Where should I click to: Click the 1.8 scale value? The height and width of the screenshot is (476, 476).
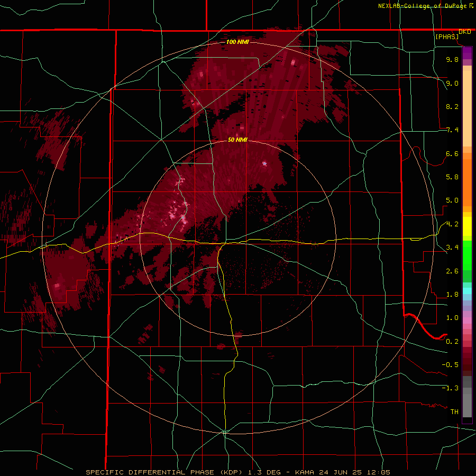click(452, 295)
